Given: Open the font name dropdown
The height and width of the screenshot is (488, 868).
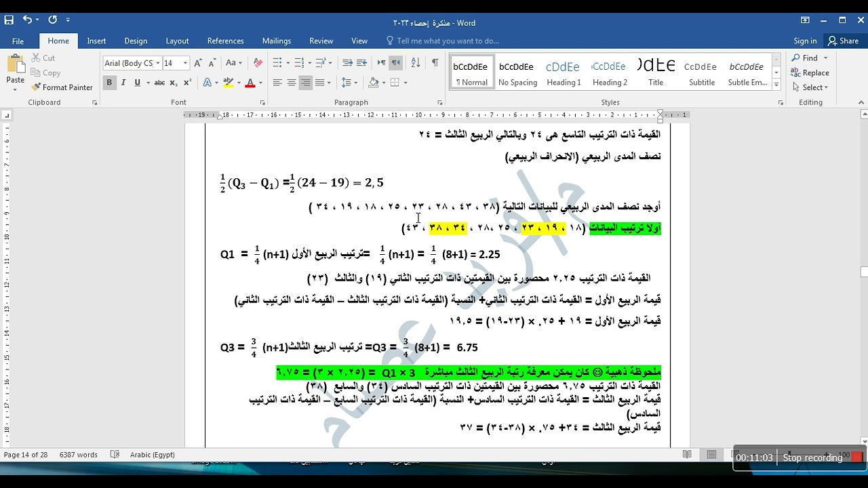Looking at the screenshot, I should tap(158, 63).
